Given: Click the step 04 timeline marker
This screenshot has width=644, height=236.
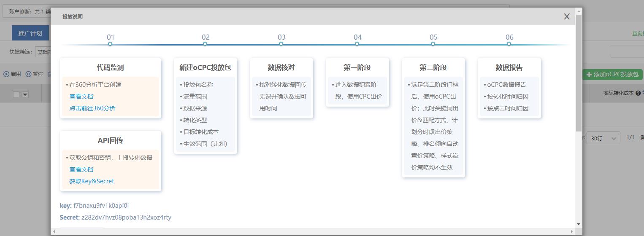Looking at the screenshot, I should (x=357, y=43).
